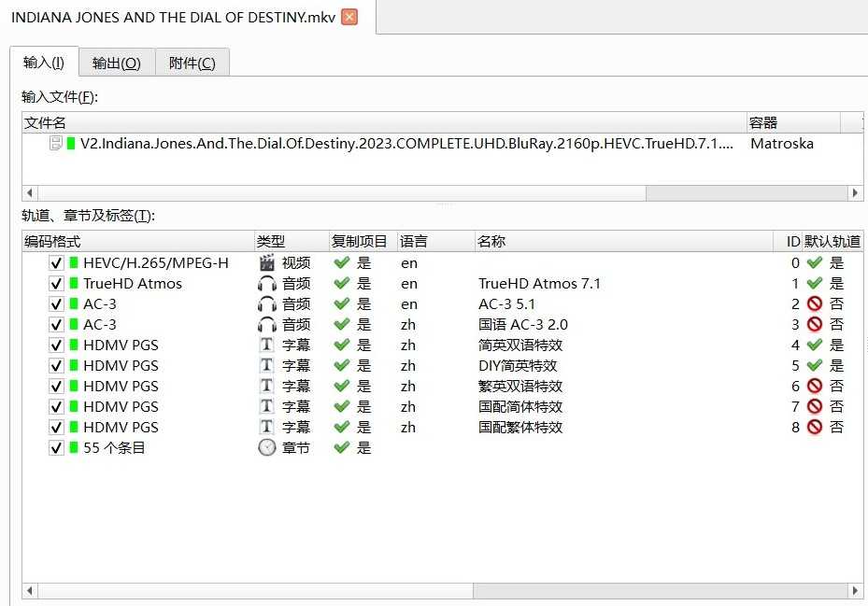868x606 pixels.
Task: Close the INDIANA JONES mkv tab
Action: (x=349, y=17)
